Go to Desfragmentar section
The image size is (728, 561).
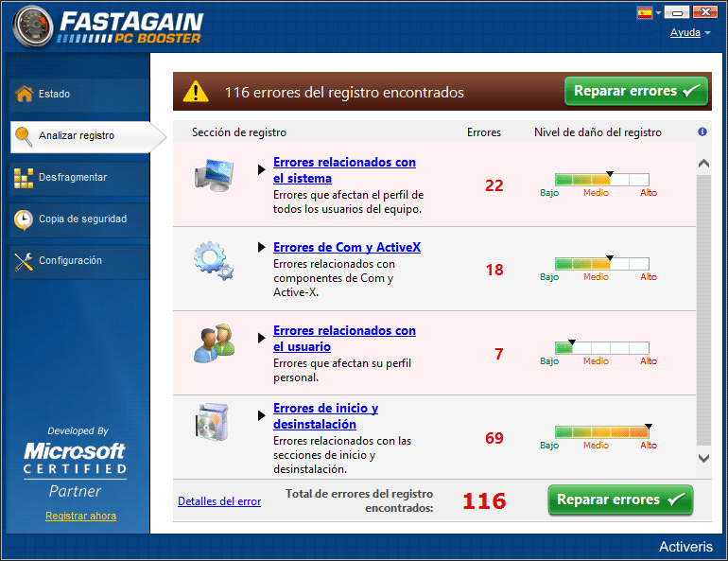[79, 178]
